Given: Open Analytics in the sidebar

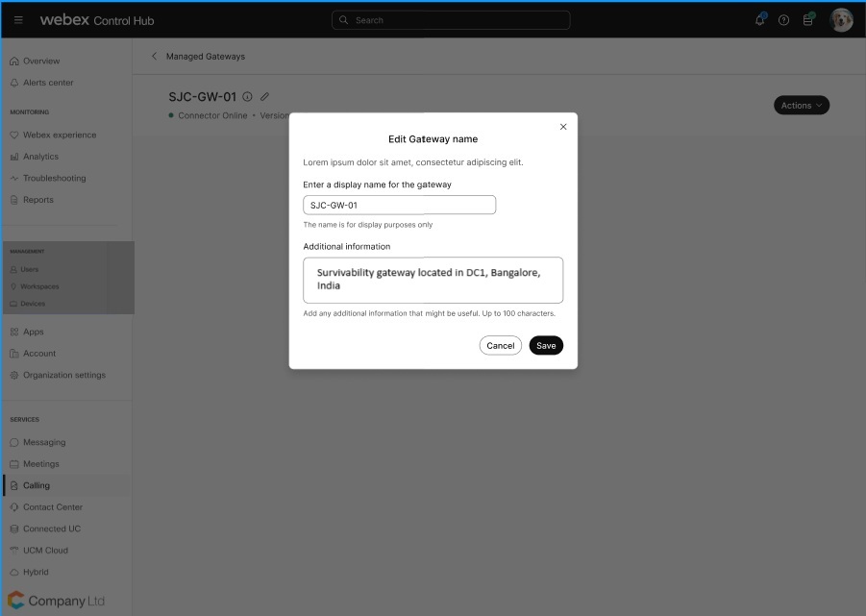Looking at the screenshot, I should (41, 157).
